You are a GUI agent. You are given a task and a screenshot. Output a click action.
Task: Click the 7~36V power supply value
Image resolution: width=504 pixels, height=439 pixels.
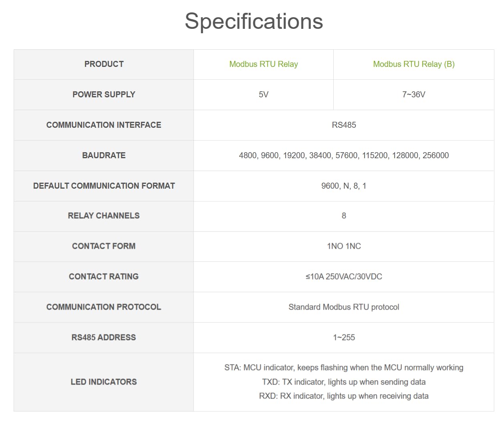[413, 95]
